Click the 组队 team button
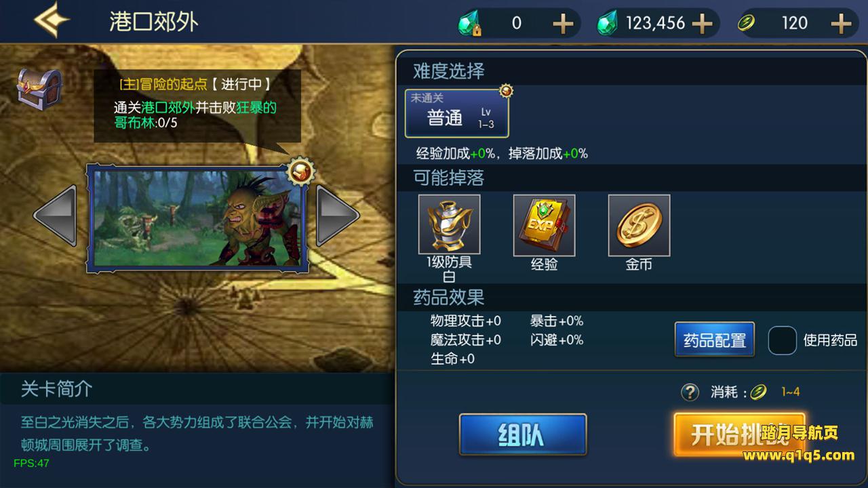 point(523,434)
